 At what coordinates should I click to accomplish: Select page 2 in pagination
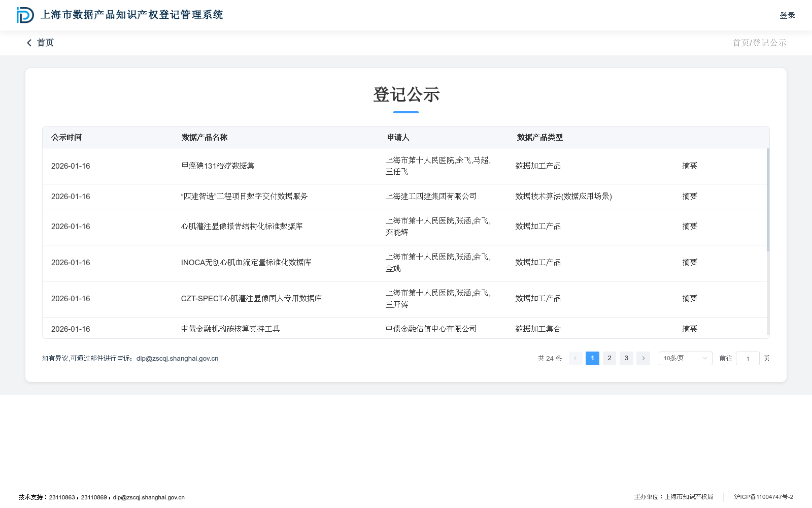point(610,358)
